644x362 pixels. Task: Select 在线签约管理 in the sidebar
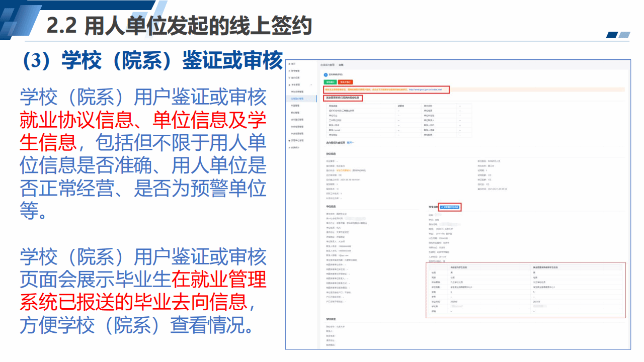(x=298, y=99)
